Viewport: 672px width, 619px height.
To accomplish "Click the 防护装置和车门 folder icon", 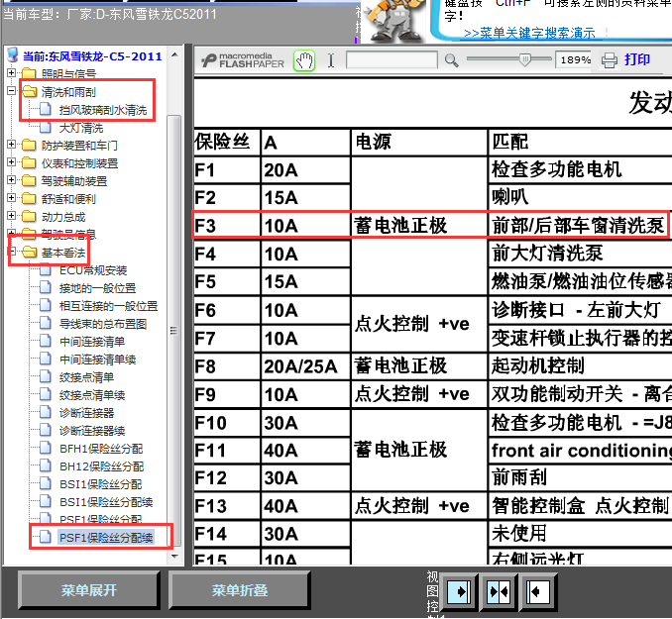I will tap(29, 146).
